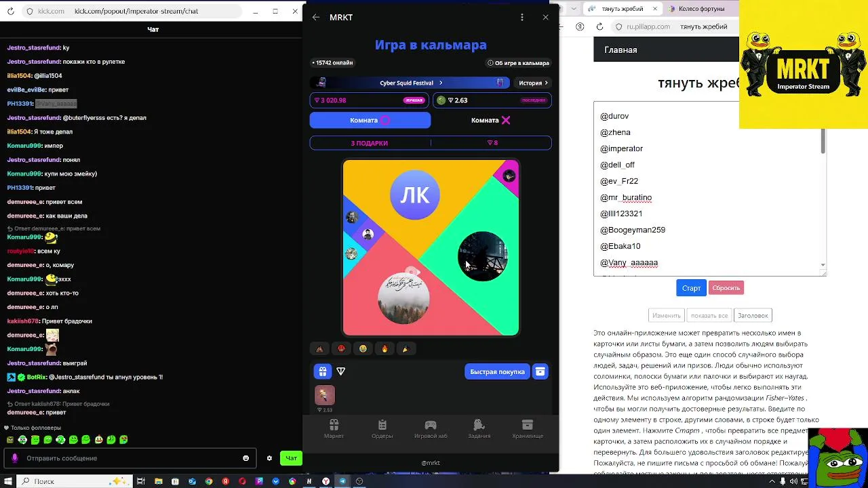
Task: Switch to gifts tab with gift icon
Action: [322, 371]
